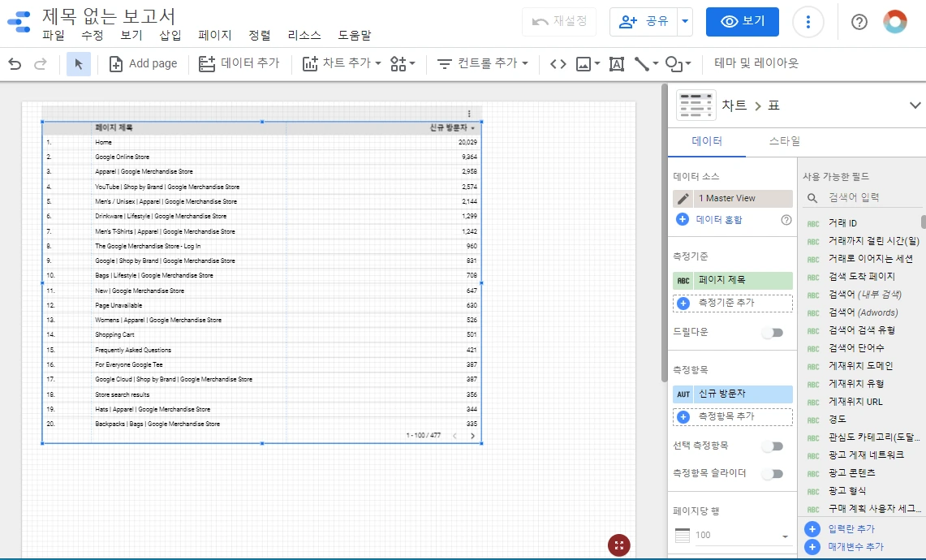Switch to the 스타일 tab
926x560 pixels.
tap(784, 141)
